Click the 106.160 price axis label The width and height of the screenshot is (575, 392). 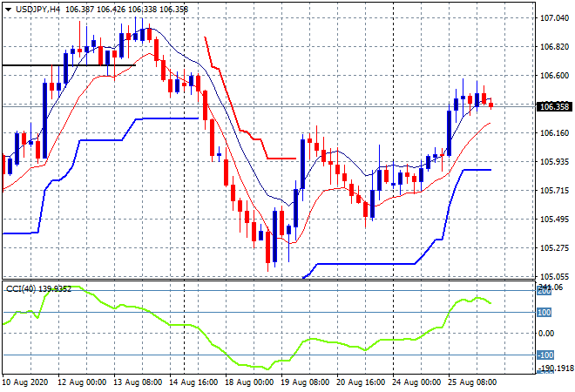pyautogui.click(x=554, y=132)
